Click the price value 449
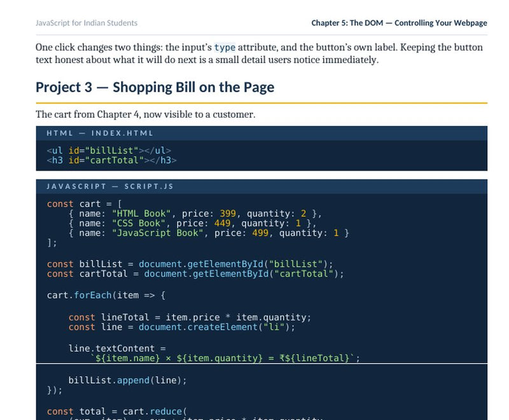509x420 pixels. 222,223
